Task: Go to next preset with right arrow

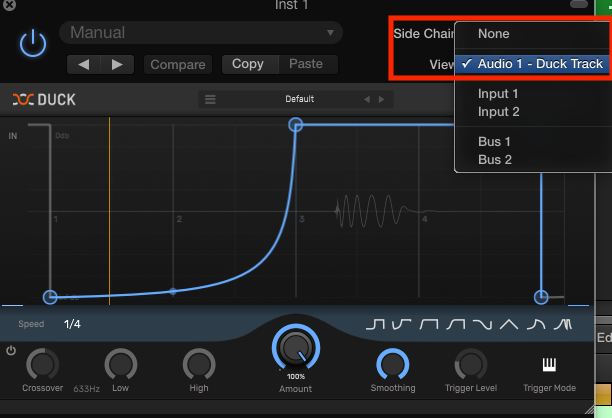Action: [117, 64]
